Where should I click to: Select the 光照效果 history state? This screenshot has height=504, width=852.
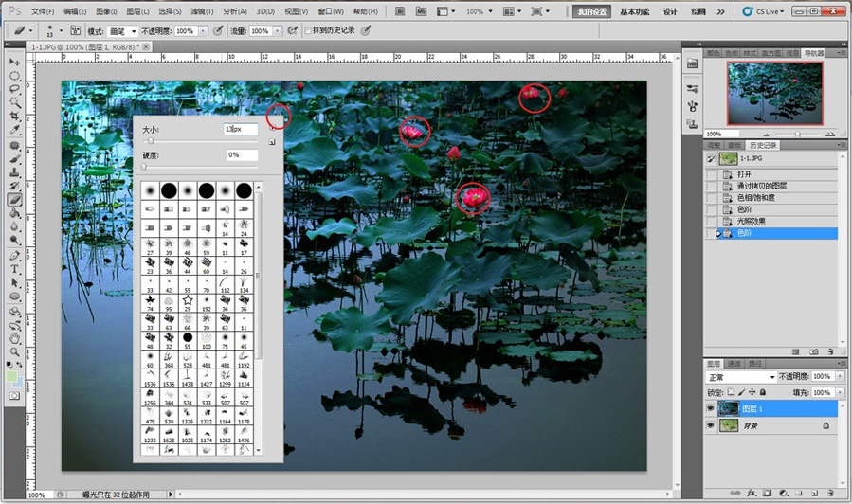tap(752, 221)
